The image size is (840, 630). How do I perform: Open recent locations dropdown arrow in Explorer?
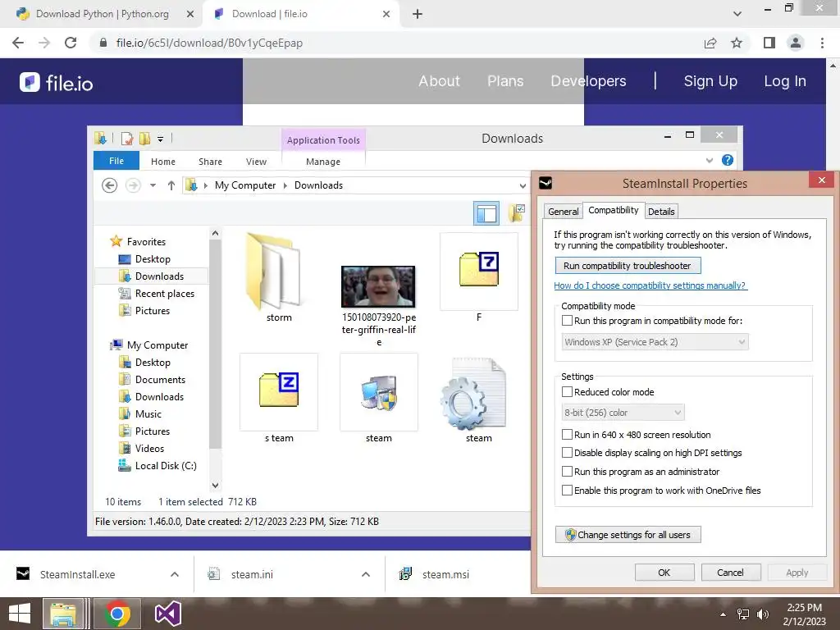[153, 185]
